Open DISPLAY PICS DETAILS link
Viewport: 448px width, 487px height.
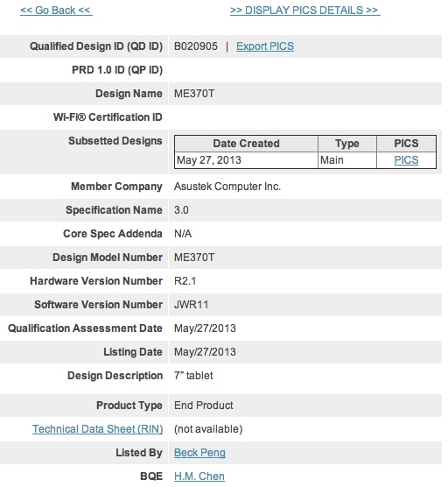[x=305, y=11]
